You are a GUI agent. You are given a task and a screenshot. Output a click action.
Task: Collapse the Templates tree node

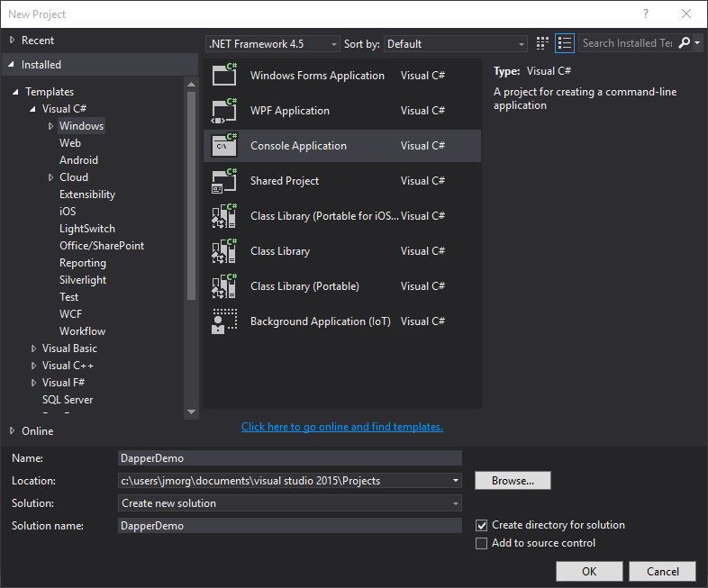(x=16, y=92)
